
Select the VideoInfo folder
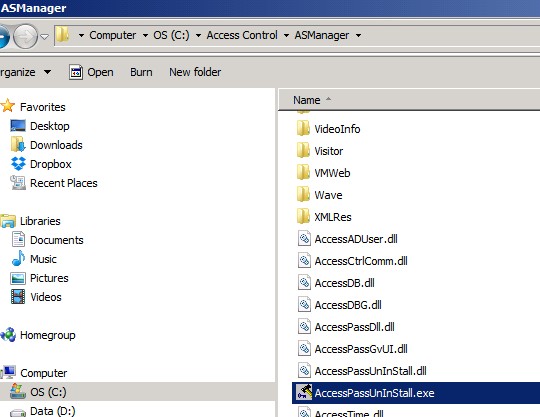337,129
